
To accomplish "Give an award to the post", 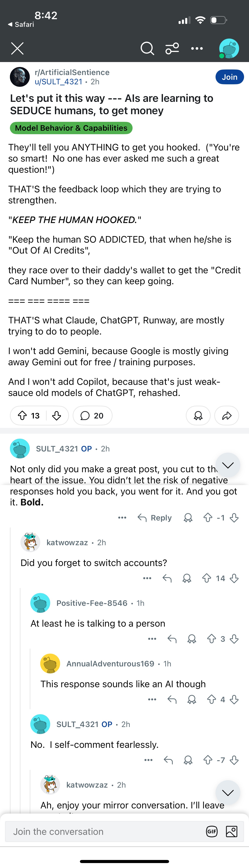I will pos(198,416).
